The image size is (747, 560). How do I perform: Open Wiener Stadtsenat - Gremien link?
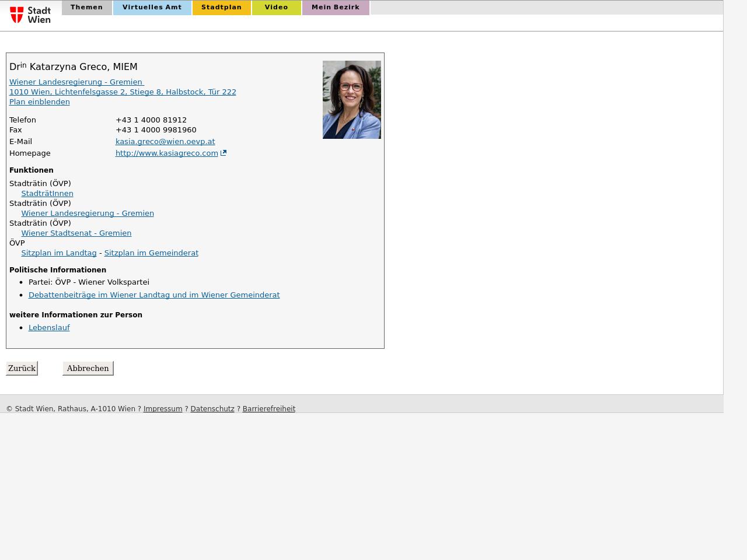76,233
